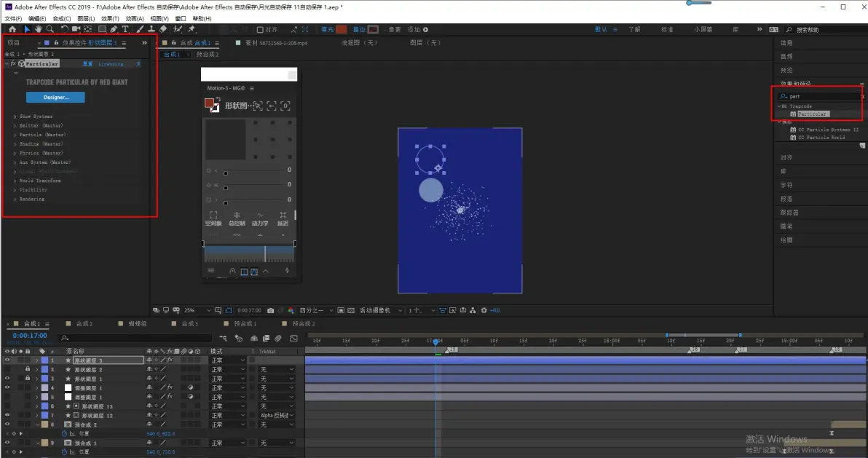The image size is (868, 458).
Task: Click the effects search field with 'part'
Action: click(820, 96)
